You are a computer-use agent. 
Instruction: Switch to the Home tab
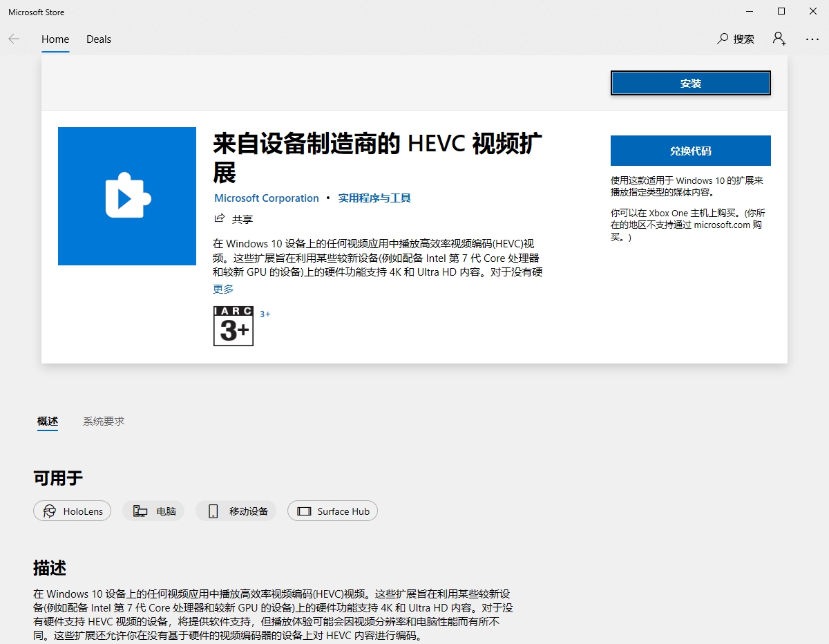coord(55,39)
